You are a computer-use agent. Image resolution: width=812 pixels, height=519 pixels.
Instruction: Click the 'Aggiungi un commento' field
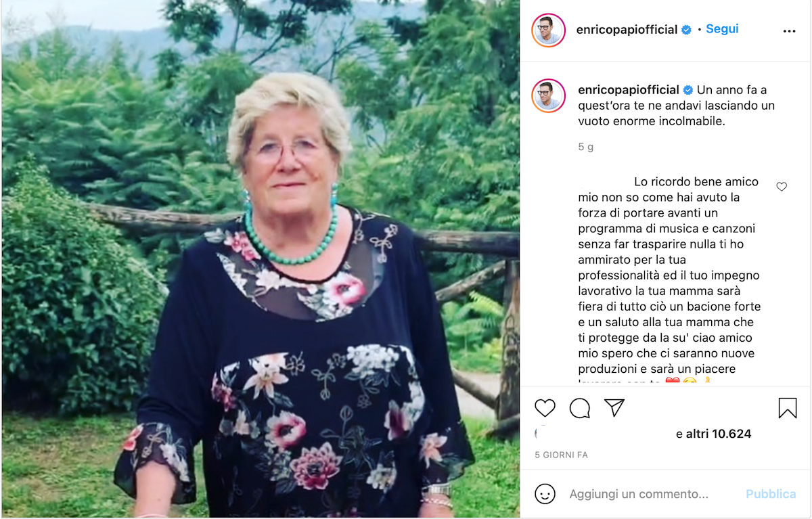pyautogui.click(x=639, y=494)
